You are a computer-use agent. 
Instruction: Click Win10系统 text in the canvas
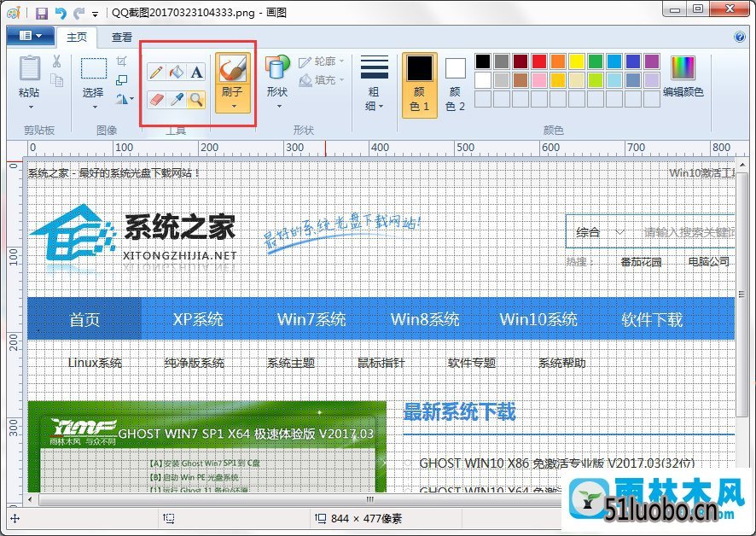[x=538, y=319]
